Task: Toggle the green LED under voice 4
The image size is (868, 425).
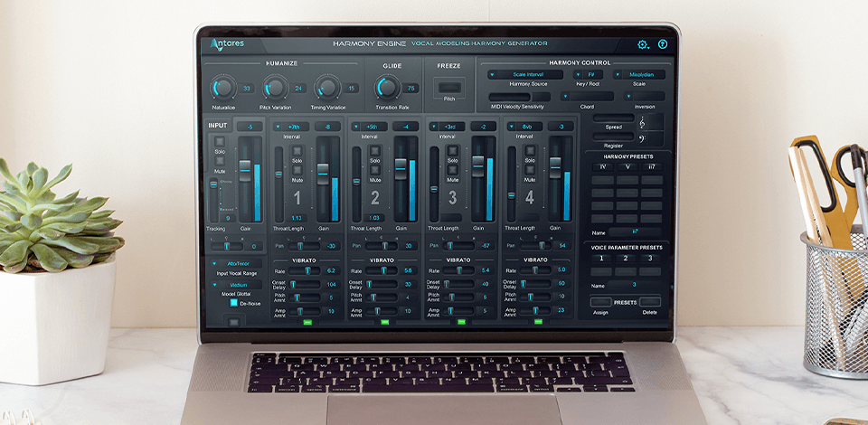Action: point(538,322)
